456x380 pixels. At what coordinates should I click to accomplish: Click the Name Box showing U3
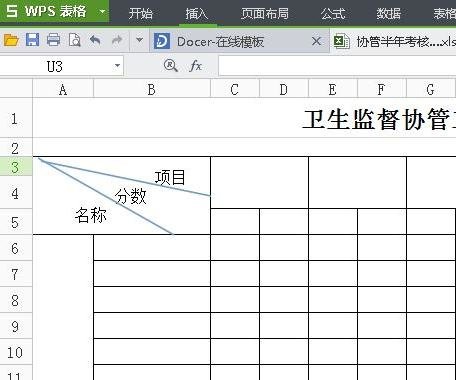55,66
